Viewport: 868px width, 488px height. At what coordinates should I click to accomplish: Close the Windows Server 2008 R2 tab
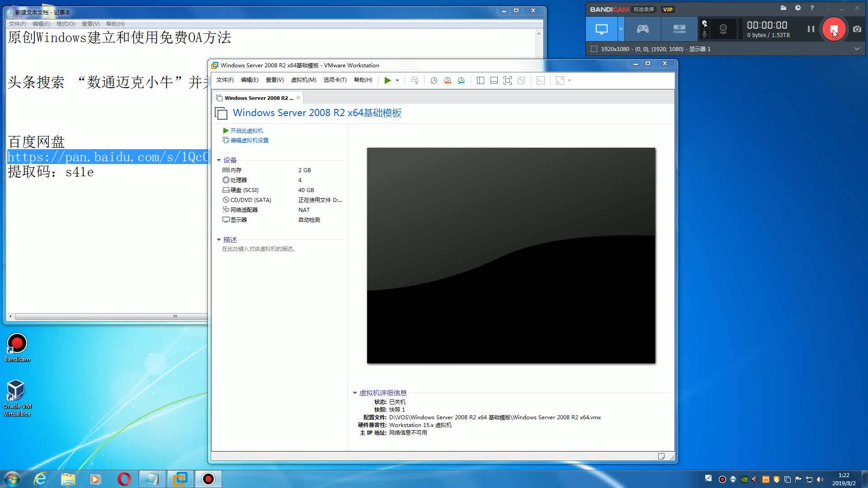point(298,98)
